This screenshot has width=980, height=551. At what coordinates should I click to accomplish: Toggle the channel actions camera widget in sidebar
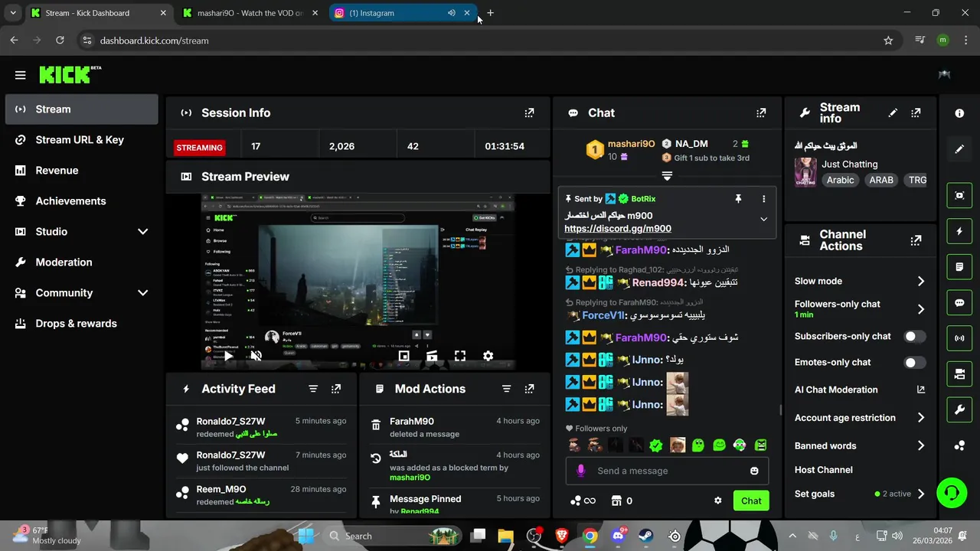point(959,374)
